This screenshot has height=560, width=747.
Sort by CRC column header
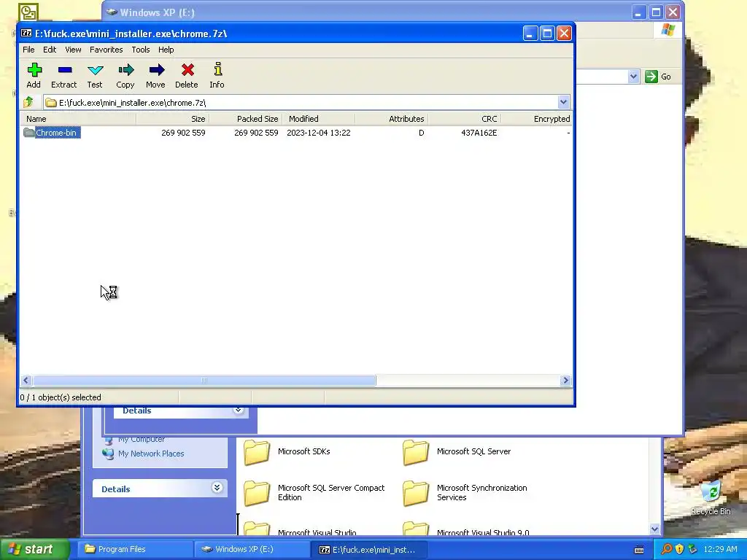[464, 119]
